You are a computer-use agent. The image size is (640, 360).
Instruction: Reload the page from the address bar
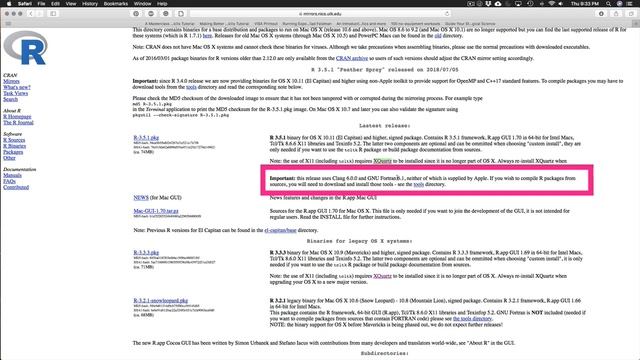tap(447, 13)
